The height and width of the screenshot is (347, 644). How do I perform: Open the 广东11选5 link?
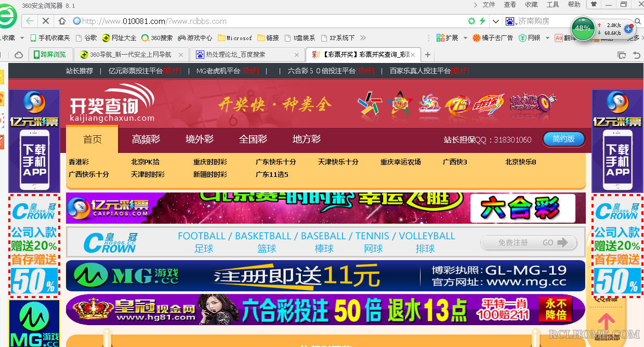[272, 175]
